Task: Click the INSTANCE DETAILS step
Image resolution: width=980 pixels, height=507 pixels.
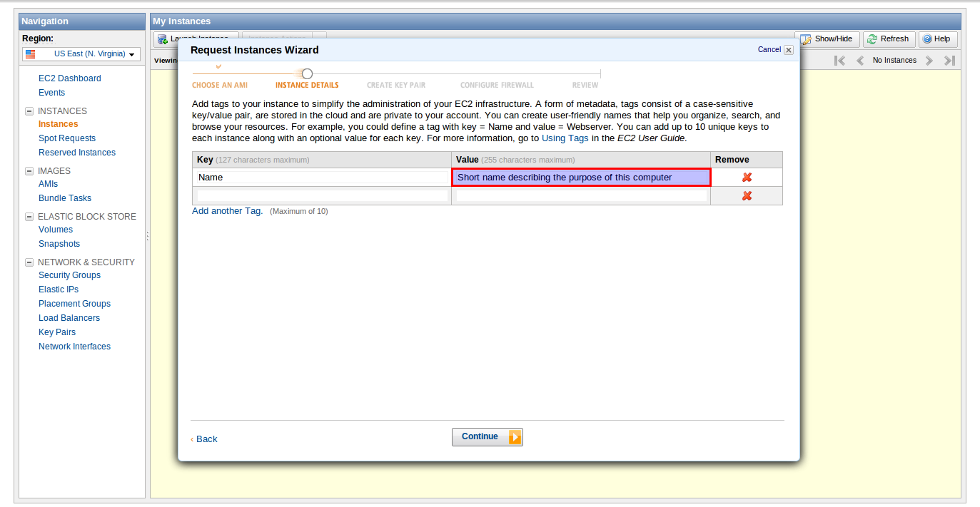Action: tap(307, 85)
